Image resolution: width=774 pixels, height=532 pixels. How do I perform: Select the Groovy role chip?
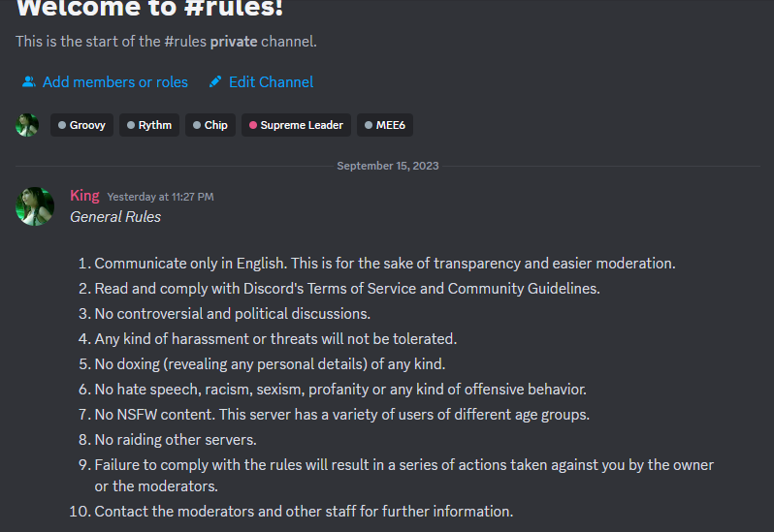pyautogui.click(x=82, y=125)
